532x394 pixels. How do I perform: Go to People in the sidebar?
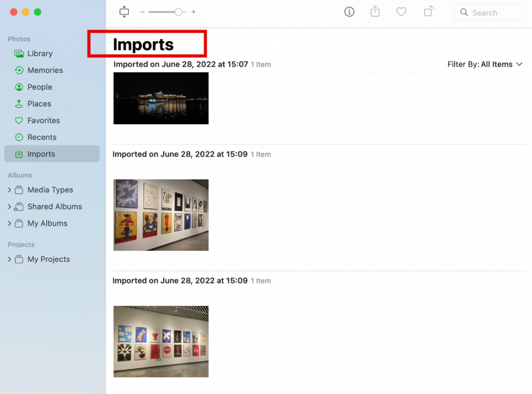point(39,87)
